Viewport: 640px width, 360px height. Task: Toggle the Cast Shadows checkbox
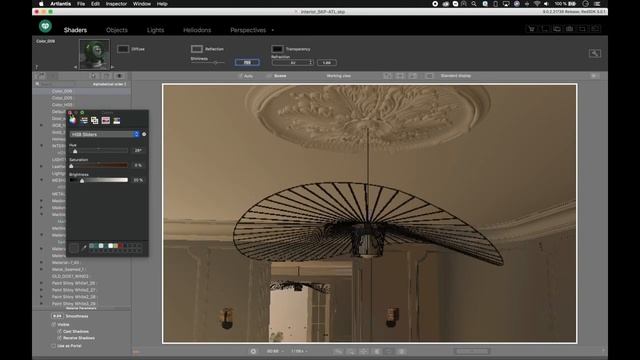coord(59,331)
